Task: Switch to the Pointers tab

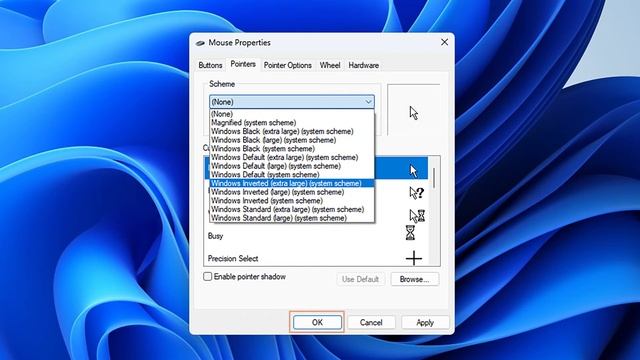Action: point(243,64)
